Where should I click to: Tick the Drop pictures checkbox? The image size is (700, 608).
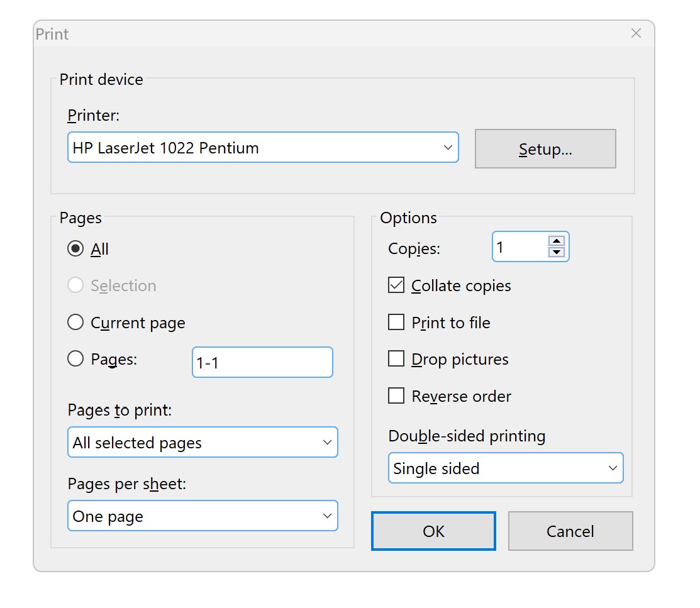[x=396, y=359]
